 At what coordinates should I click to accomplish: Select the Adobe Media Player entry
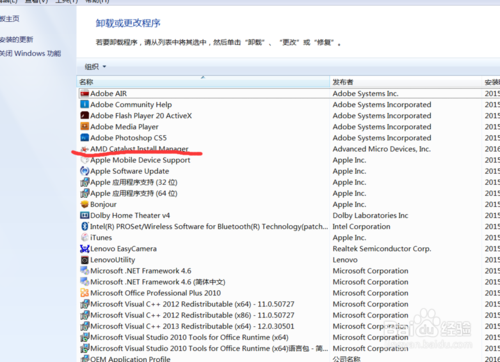click(124, 127)
